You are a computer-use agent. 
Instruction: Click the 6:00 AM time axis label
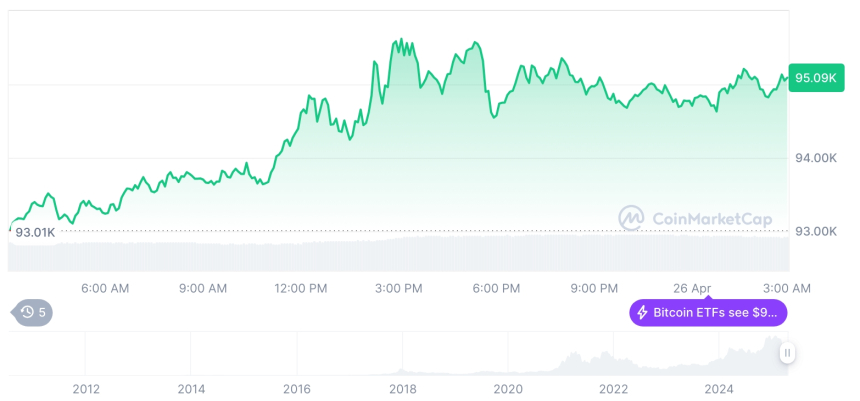(x=105, y=288)
